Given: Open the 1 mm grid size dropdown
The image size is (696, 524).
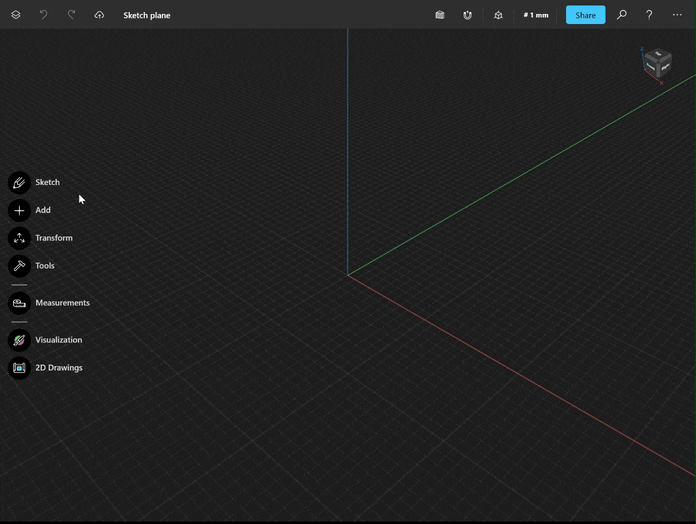Looking at the screenshot, I should (536, 15).
